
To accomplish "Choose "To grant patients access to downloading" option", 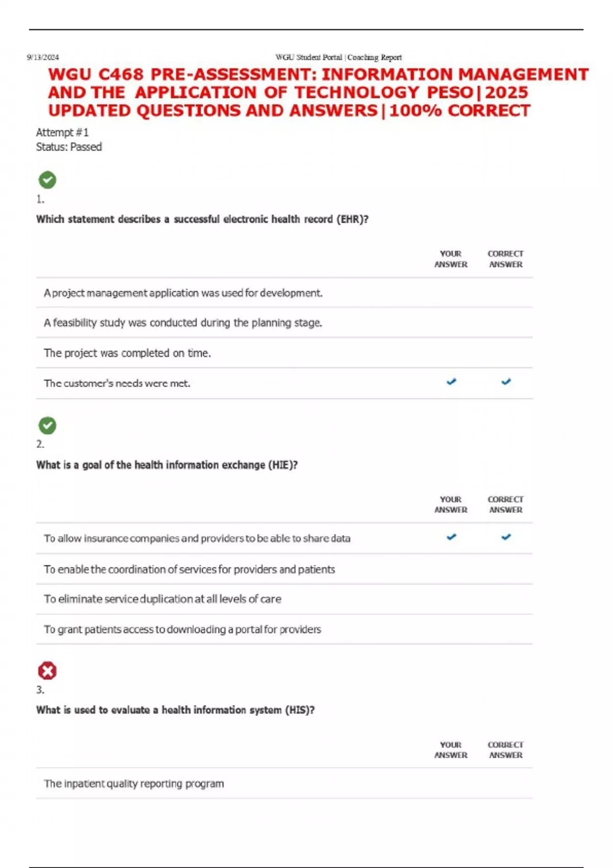I will pos(182,630).
